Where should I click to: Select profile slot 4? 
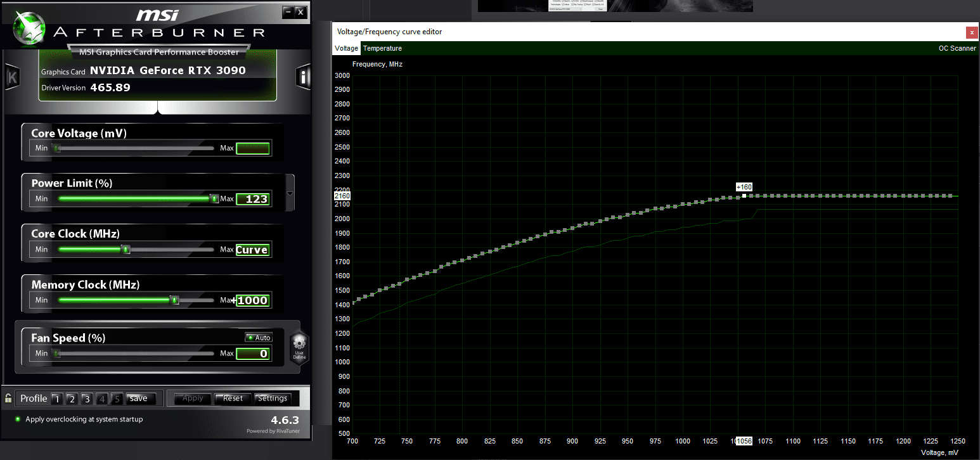pyautogui.click(x=102, y=399)
